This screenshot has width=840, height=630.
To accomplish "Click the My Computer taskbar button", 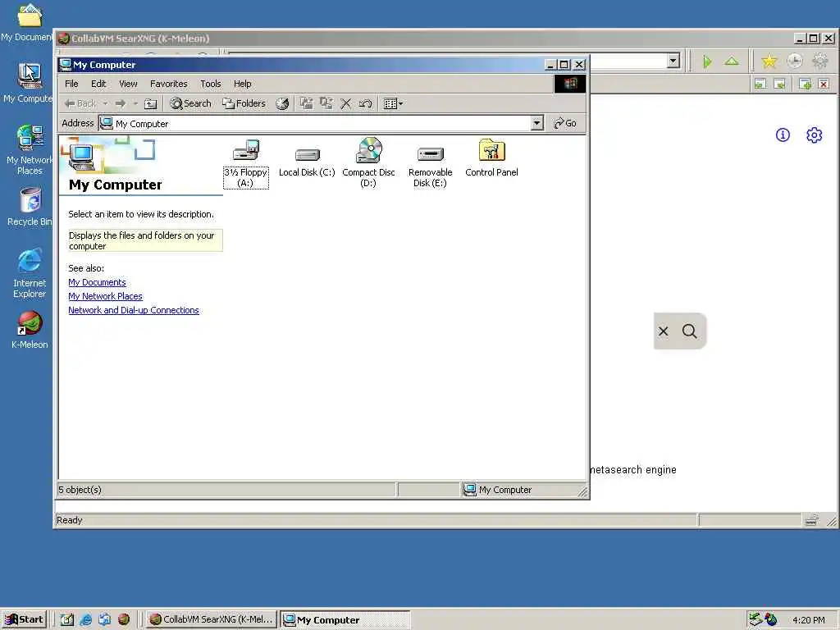I will pos(345,620).
